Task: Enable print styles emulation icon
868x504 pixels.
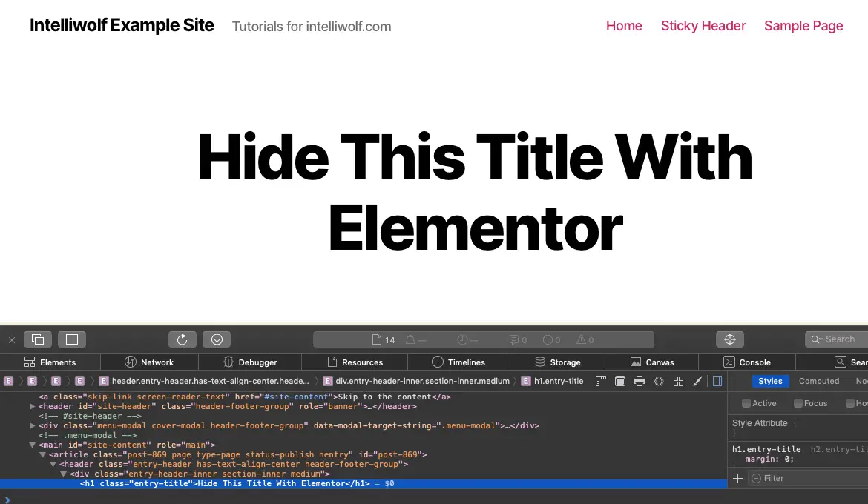Action: (x=639, y=381)
